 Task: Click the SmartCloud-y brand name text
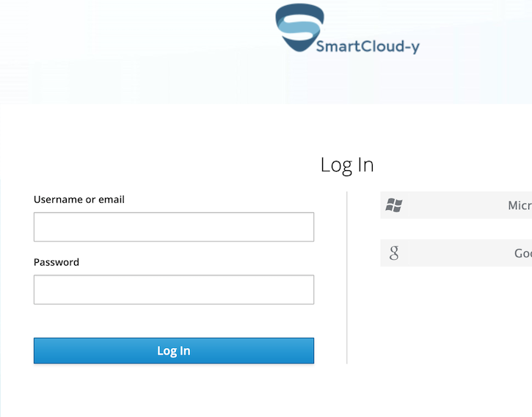click(x=368, y=47)
